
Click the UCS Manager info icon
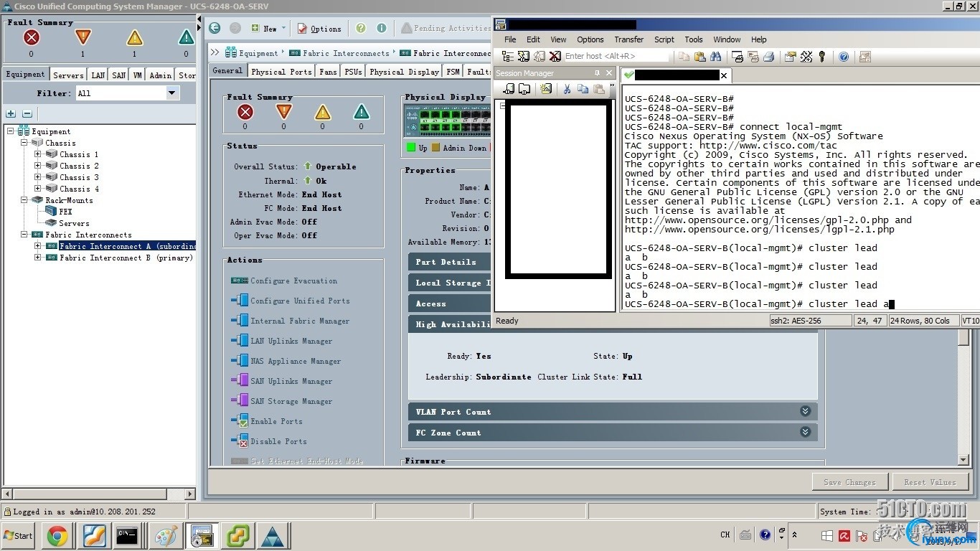pos(382,28)
